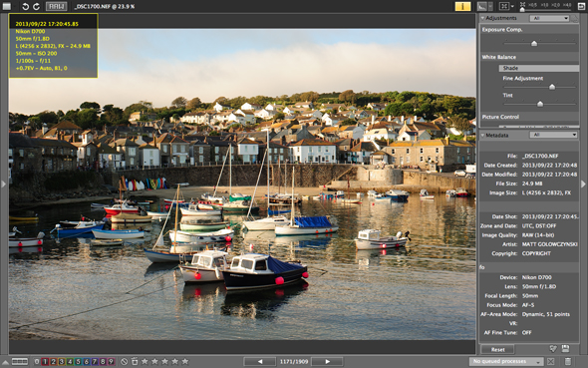Move the Exposure Comp. slider
The image size is (588, 368).
[x=534, y=44]
